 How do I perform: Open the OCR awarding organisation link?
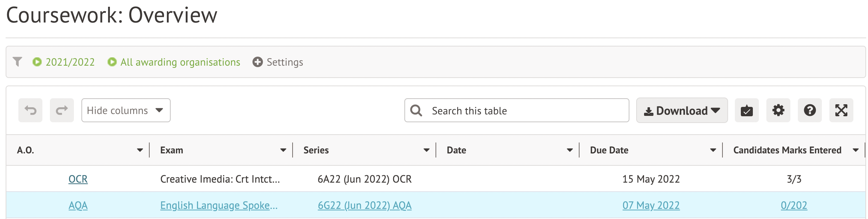78,179
